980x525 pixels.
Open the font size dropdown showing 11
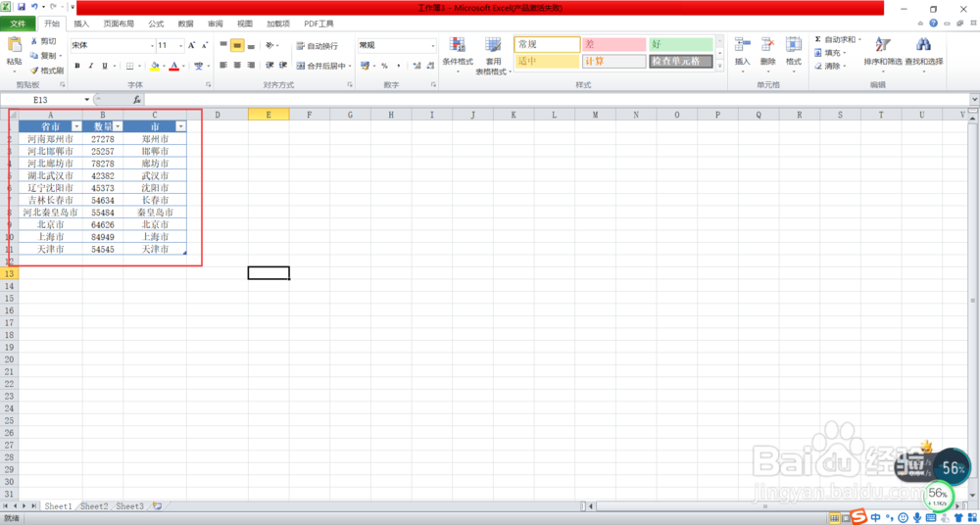click(180, 46)
